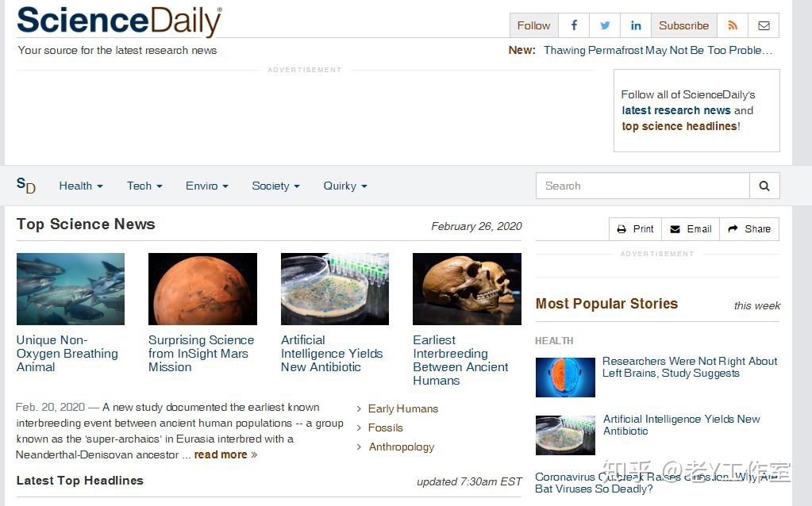Image resolution: width=812 pixels, height=506 pixels.
Task: Open the email newsletter envelope icon
Action: point(764,25)
